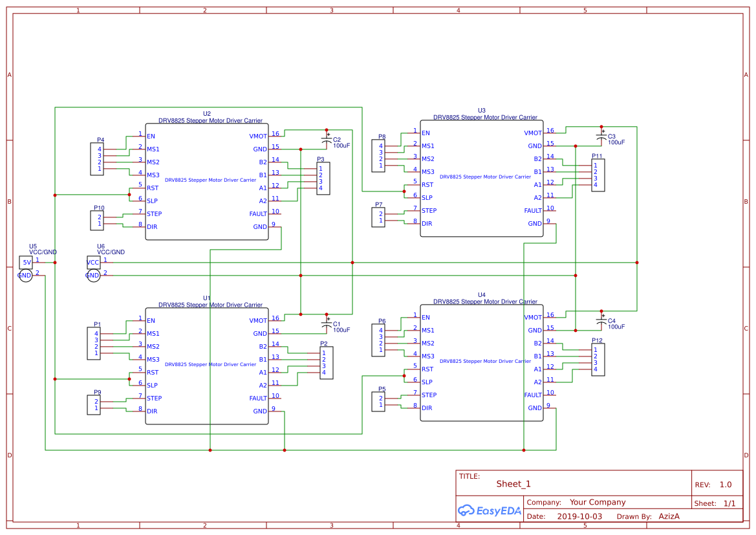Select the SLP pin on U4
This screenshot has width=756, height=535.
(x=428, y=382)
